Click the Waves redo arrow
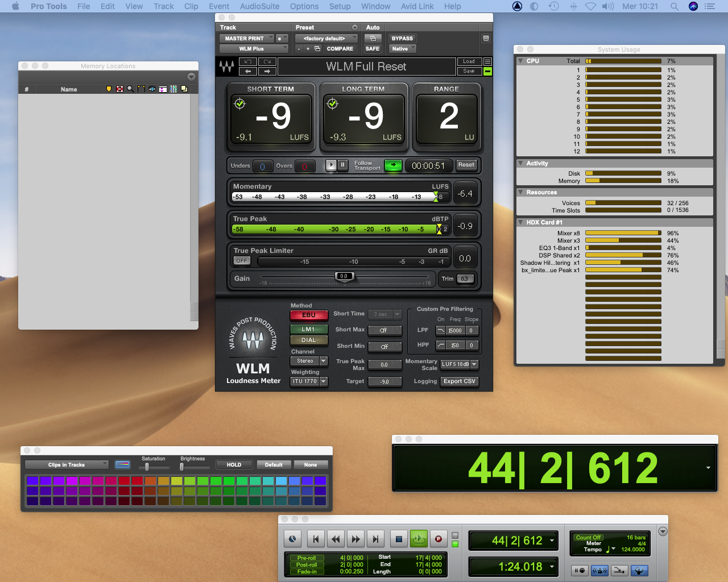 pos(267,61)
